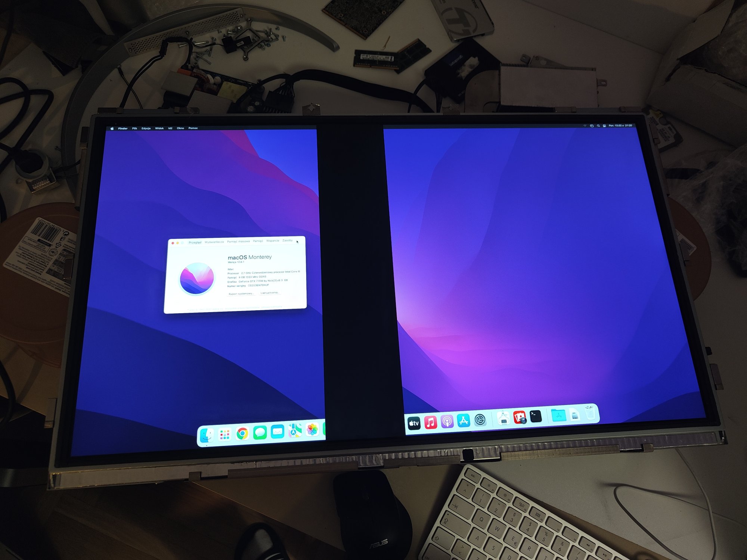This screenshot has width=747, height=560.
Task: Click the Uaktualnienia button
Action: point(270,293)
